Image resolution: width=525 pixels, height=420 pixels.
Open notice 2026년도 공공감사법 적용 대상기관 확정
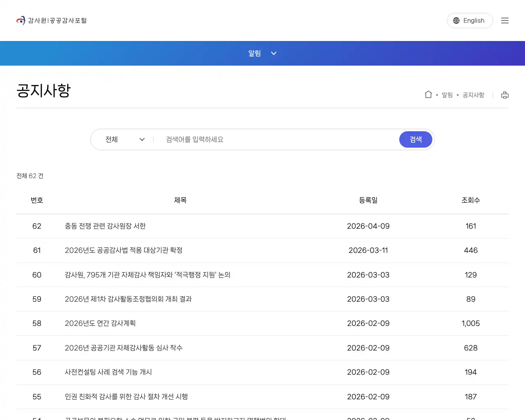click(x=123, y=250)
